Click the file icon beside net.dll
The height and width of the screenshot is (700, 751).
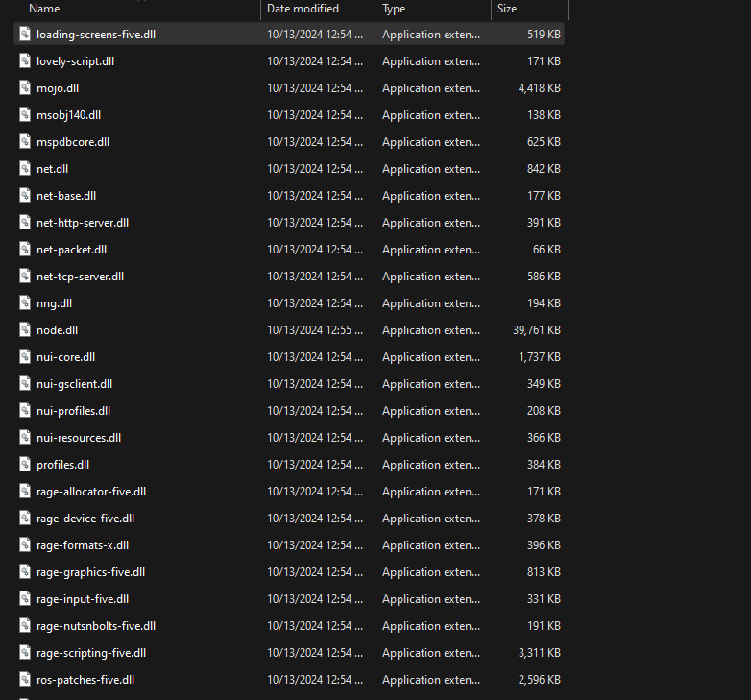[x=25, y=168]
